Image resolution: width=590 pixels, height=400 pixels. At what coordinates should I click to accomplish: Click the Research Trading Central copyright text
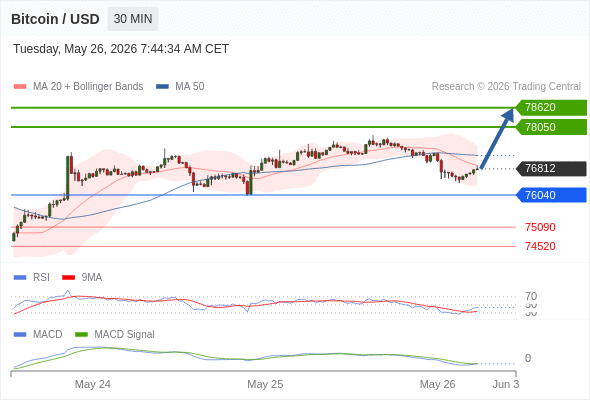tap(506, 87)
